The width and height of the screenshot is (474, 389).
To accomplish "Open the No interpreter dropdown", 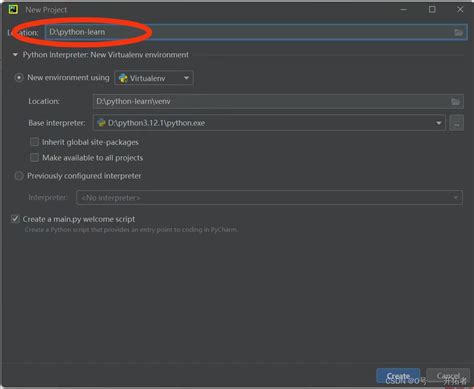I will (269, 198).
